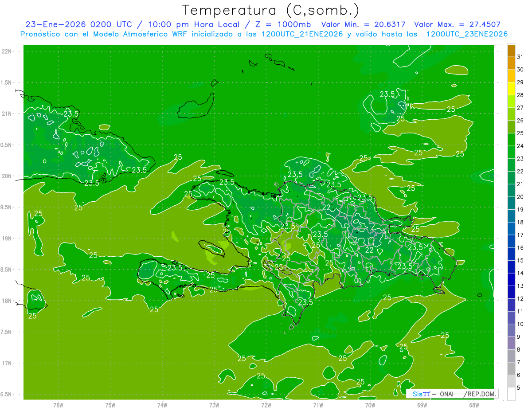Click the 'SisTT - ONAI /REP.DOM.' logo box
This screenshot has height=411, width=532.
pos(452,394)
